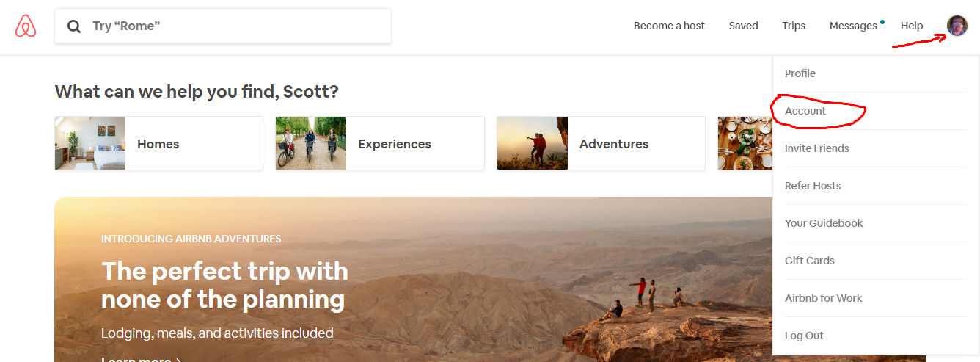Click the Help link
Viewport: 980px width, 362px height.
click(x=912, y=26)
